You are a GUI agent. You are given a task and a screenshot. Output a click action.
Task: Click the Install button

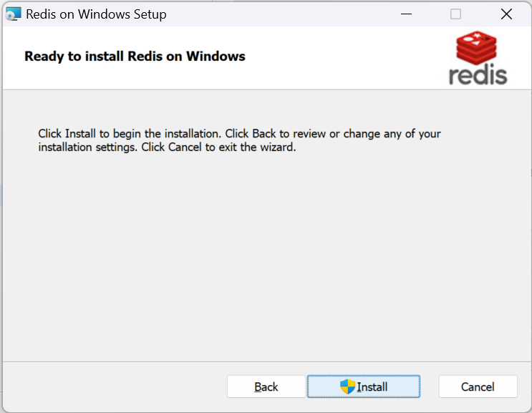coord(363,387)
